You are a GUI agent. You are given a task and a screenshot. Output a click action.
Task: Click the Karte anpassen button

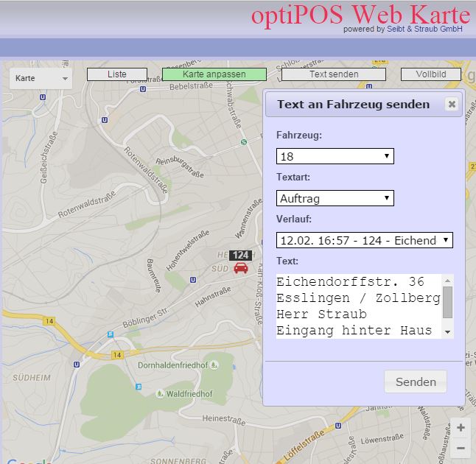pyautogui.click(x=214, y=74)
